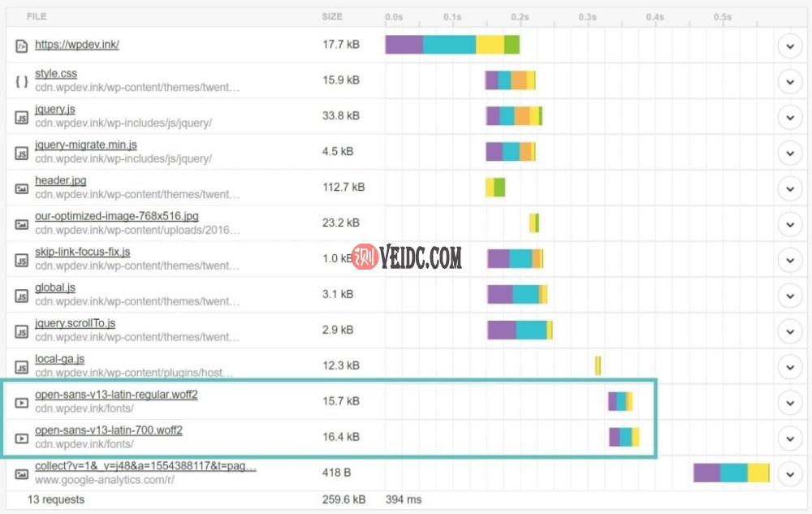Viewport: 812px width, 514px height.
Task: Expand the open-sans-v13-latin-regular.woff2 row
Action: click(790, 403)
